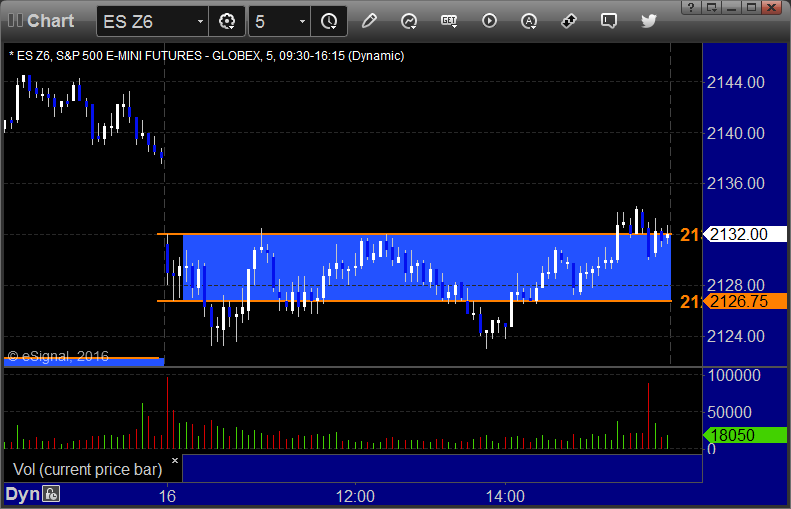The image size is (791, 509).
Task: Open the GET studies icon menu
Action: click(x=449, y=21)
